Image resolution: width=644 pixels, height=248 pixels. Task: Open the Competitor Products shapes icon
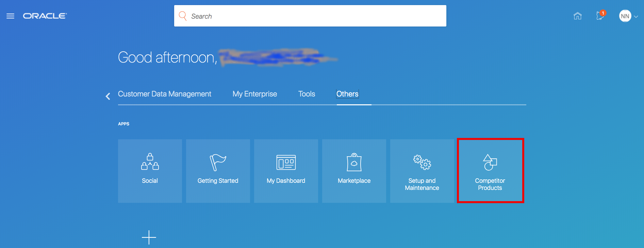coord(490,162)
